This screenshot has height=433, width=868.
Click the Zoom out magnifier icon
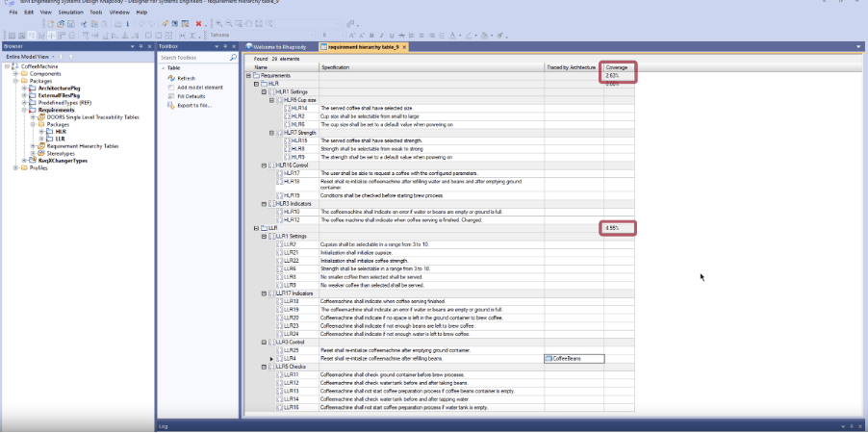pos(229,24)
